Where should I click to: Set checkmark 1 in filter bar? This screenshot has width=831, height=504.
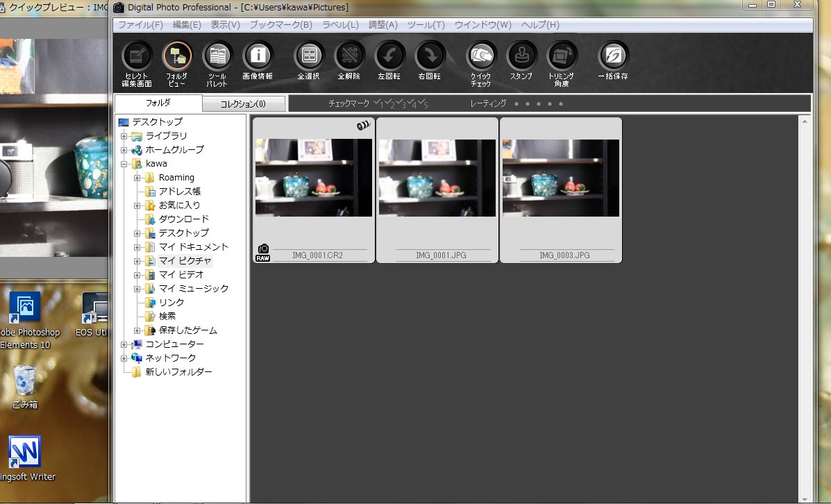[378, 104]
